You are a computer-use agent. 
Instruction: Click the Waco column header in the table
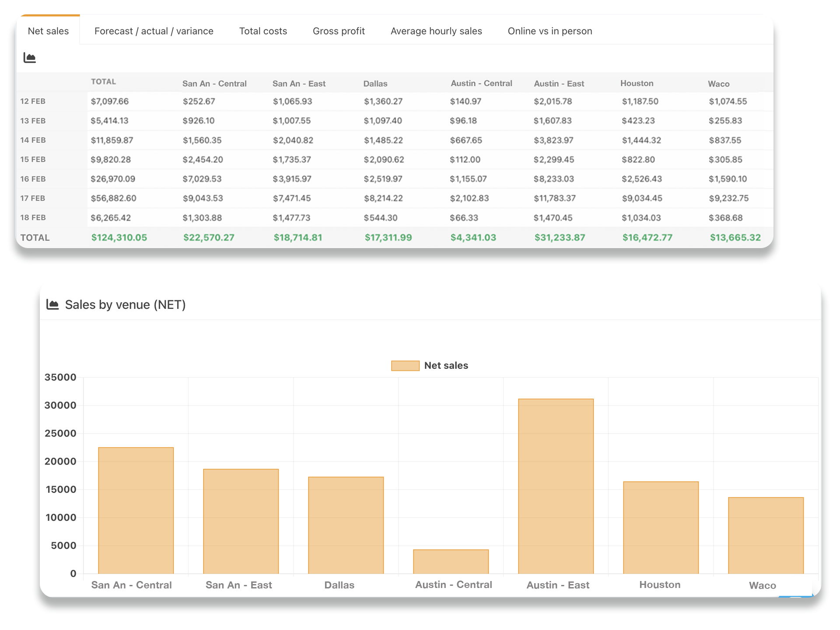coord(719,84)
